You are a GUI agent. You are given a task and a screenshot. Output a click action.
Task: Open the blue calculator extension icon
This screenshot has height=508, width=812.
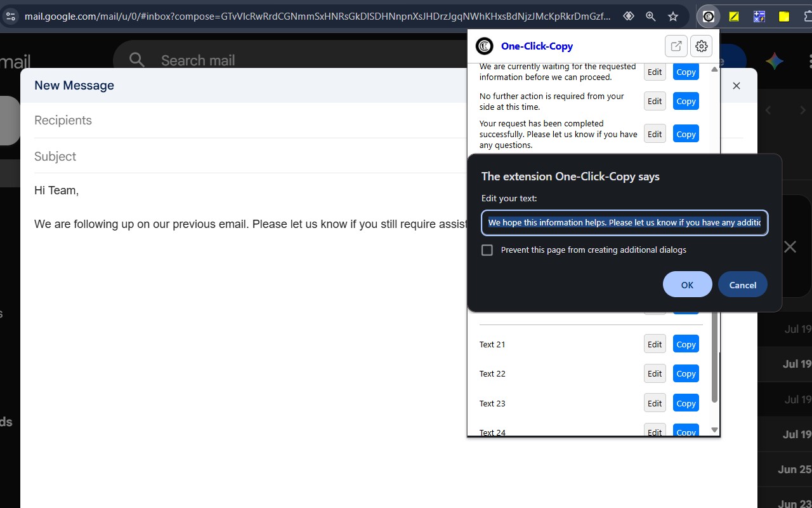pos(759,17)
